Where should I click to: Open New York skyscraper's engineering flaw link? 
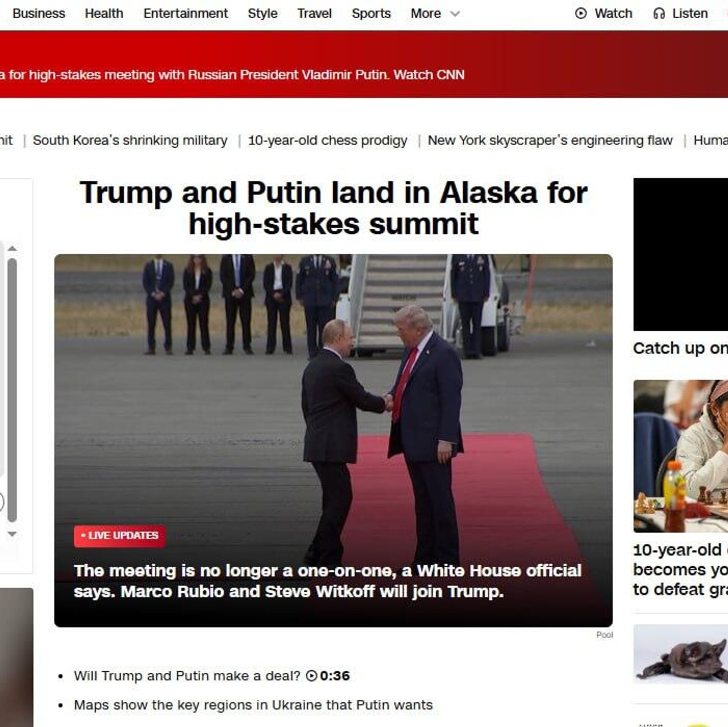pyautogui.click(x=550, y=140)
